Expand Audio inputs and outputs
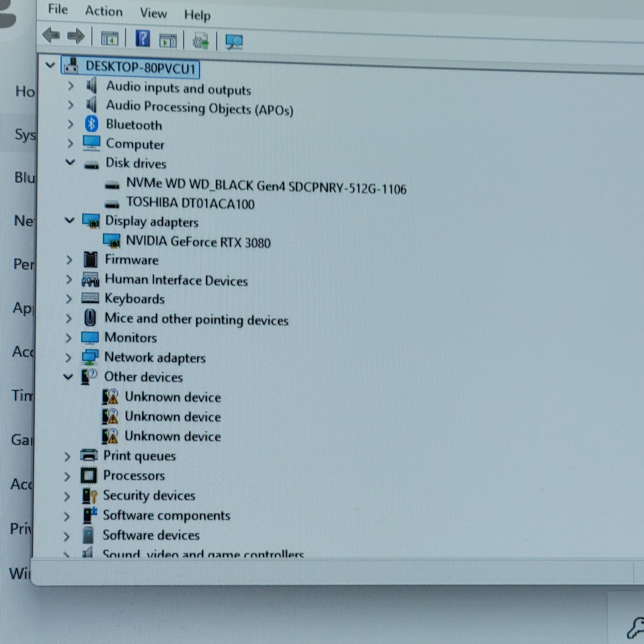 pos(70,85)
